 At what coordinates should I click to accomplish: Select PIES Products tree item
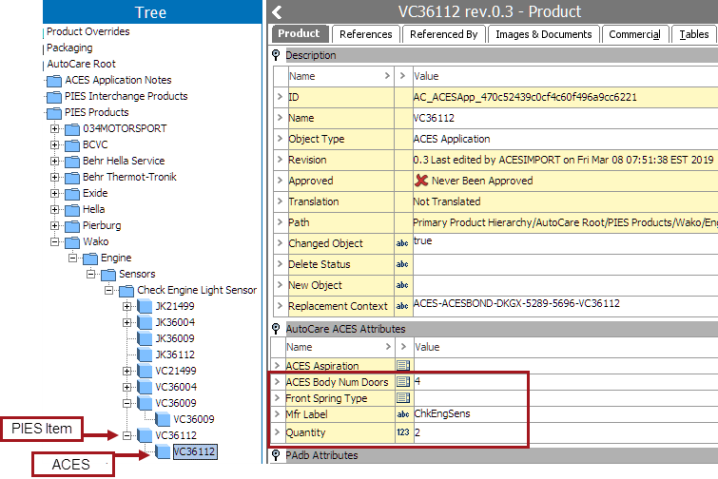point(97,112)
